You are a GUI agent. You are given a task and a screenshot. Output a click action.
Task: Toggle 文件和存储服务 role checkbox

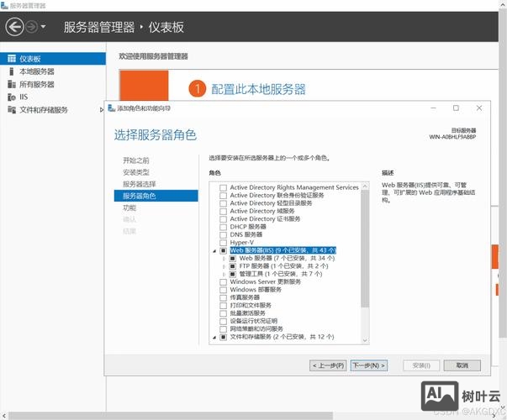223,337
